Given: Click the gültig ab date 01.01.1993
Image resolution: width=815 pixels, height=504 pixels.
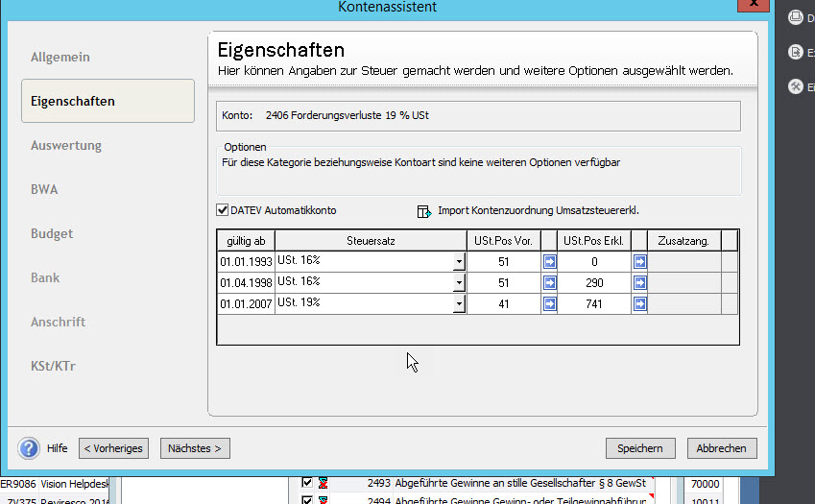Looking at the screenshot, I should (x=246, y=262).
